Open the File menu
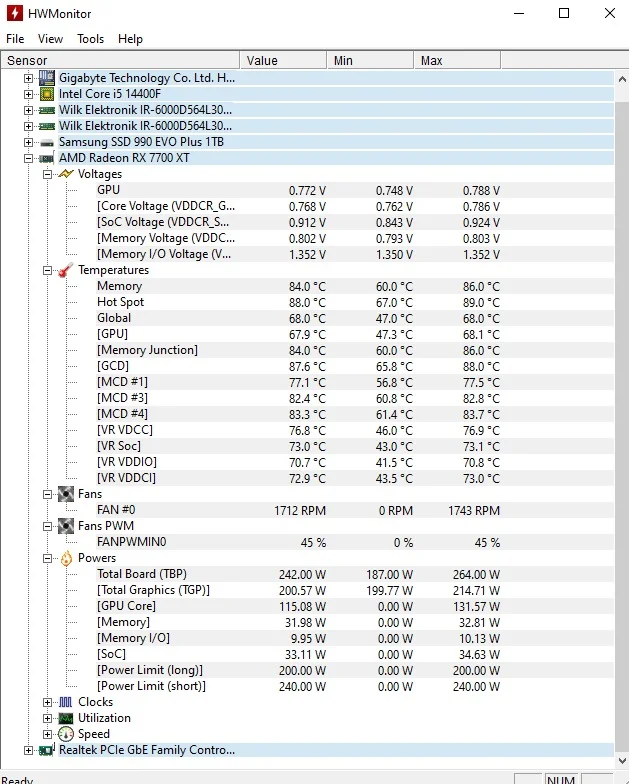 pos(15,38)
